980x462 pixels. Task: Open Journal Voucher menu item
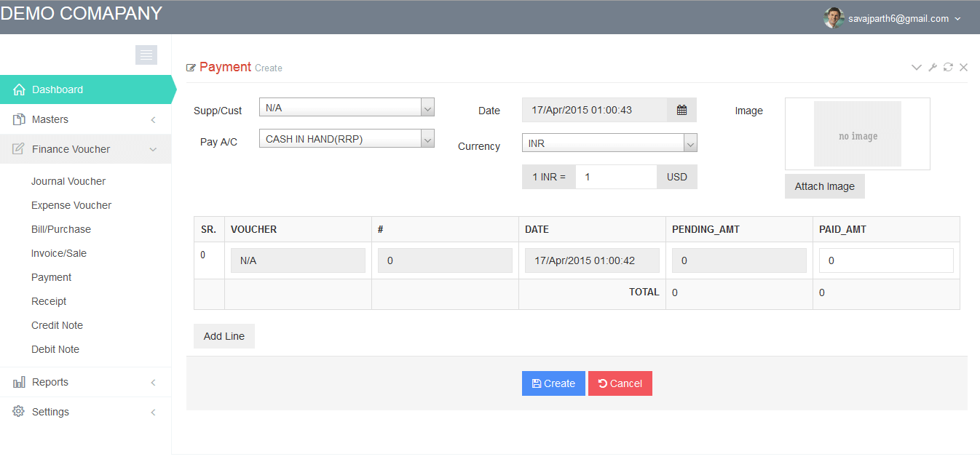pyautogui.click(x=68, y=181)
